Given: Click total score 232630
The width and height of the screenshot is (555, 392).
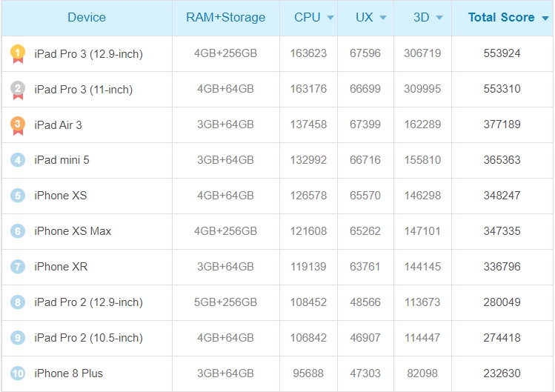Looking at the screenshot, I should tap(502, 373).
